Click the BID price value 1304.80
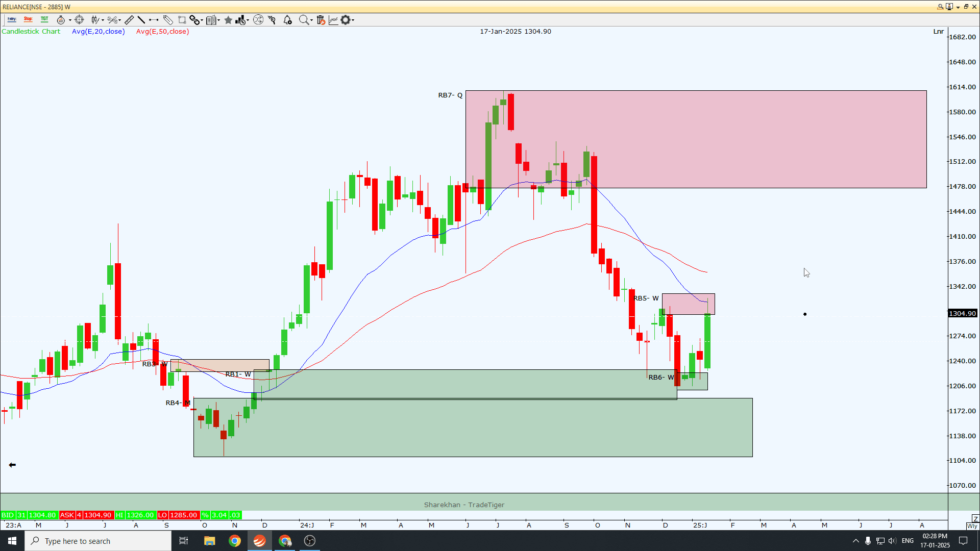 (42, 515)
